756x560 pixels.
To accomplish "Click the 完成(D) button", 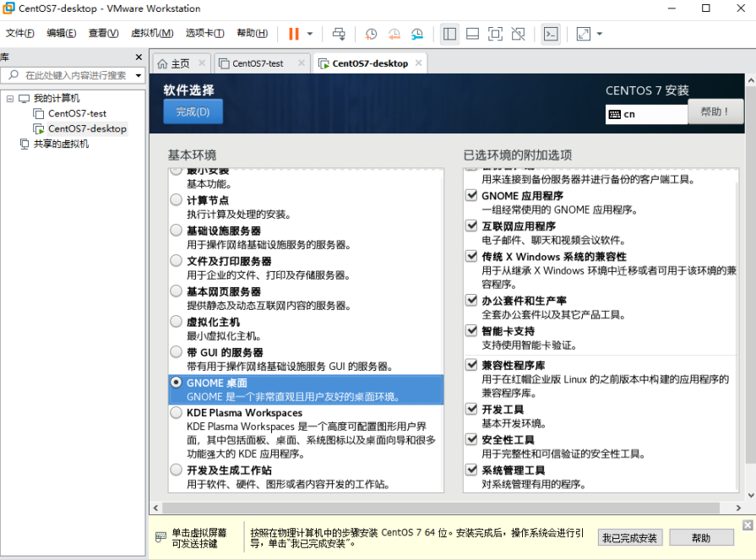I will tap(193, 111).
